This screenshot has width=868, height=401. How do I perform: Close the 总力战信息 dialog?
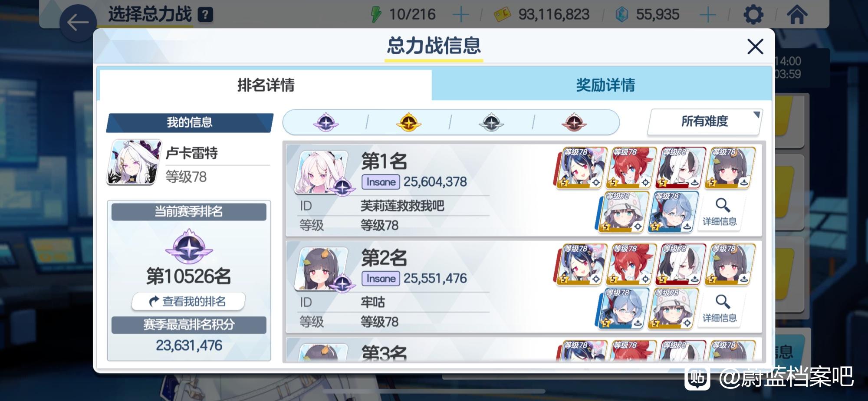tap(755, 46)
